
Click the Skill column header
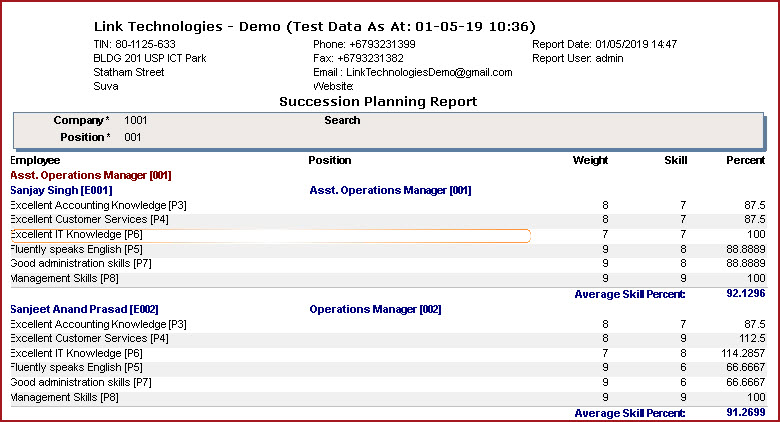coord(675,160)
